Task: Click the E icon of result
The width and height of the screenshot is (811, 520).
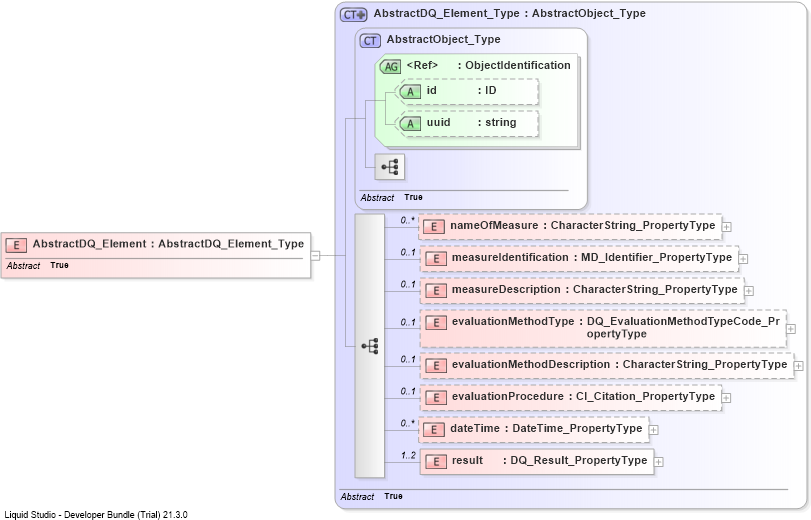Action: tap(435, 462)
